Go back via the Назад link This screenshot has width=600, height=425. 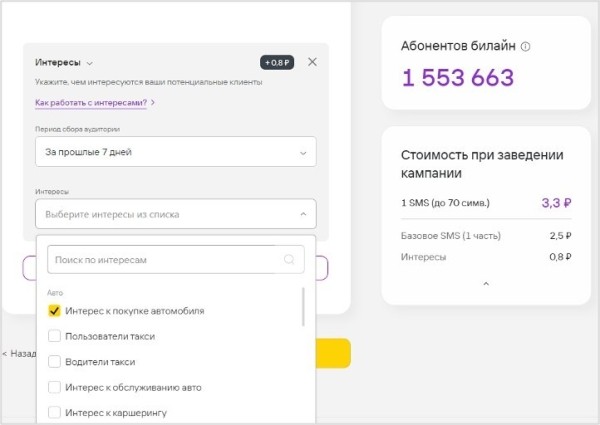click(x=20, y=353)
